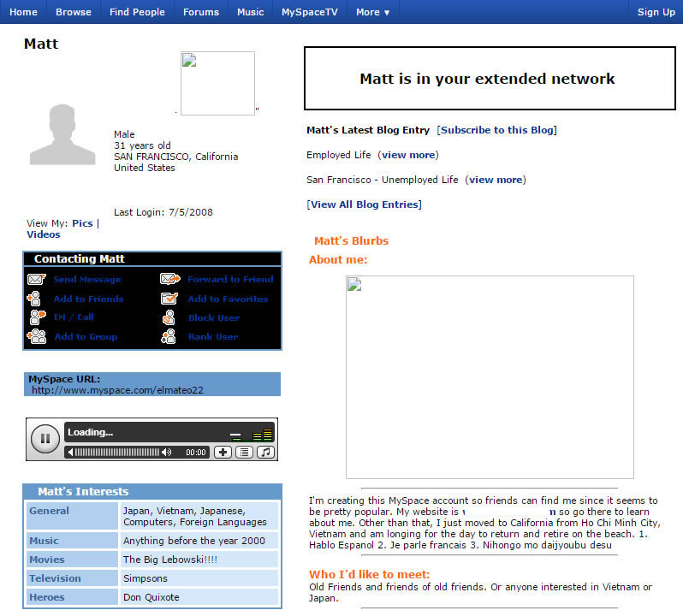683x616 pixels.
Task: Click the IM / Call icon
Action: [38, 317]
